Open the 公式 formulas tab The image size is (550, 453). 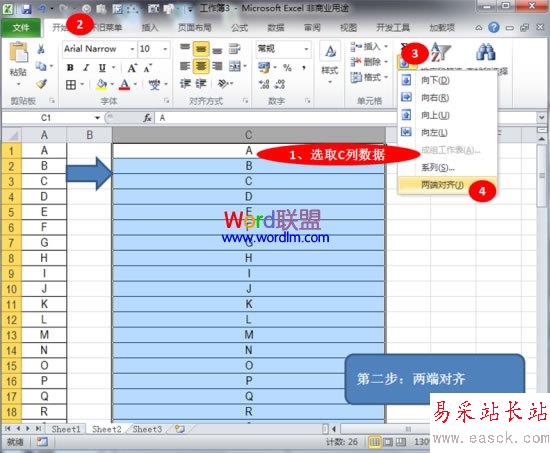(240, 27)
